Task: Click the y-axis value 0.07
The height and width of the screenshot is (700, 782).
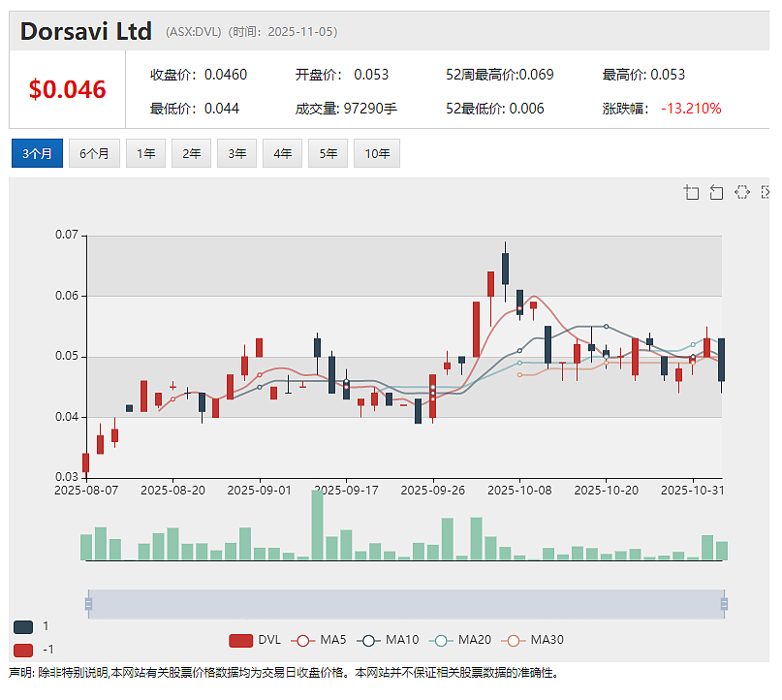Action: pos(67,235)
